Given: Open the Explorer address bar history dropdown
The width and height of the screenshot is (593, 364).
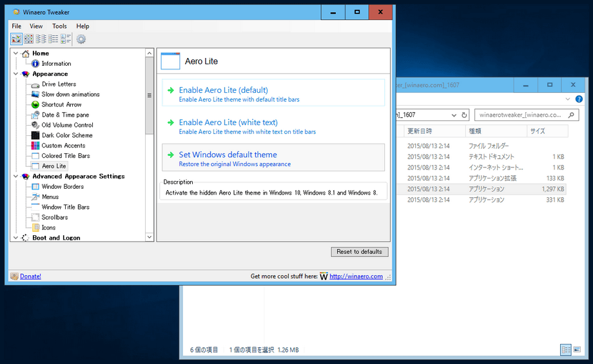Looking at the screenshot, I should [454, 115].
